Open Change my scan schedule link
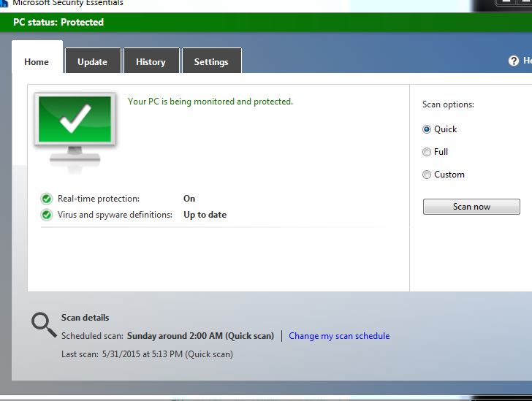Screen dimensions: 532x401 (x=339, y=336)
